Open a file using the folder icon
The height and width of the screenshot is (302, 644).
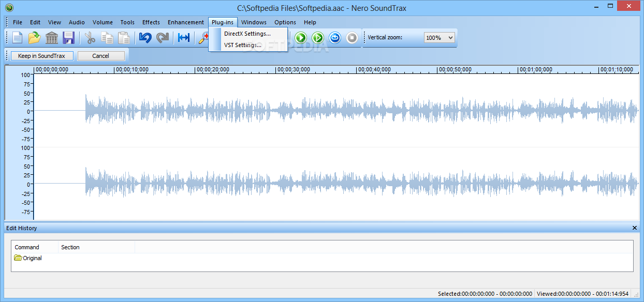tap(35, 38)
